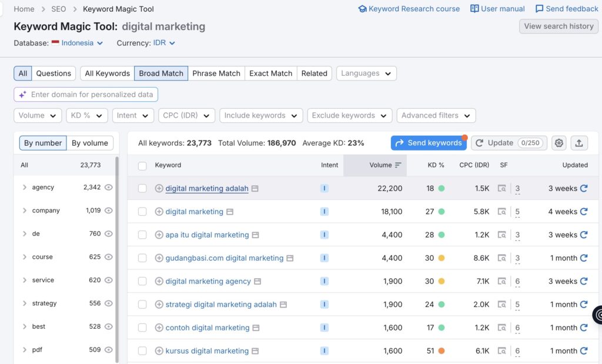Open the Languages dropdown
The image size is (602, 364).
click(x=366, y=74)
